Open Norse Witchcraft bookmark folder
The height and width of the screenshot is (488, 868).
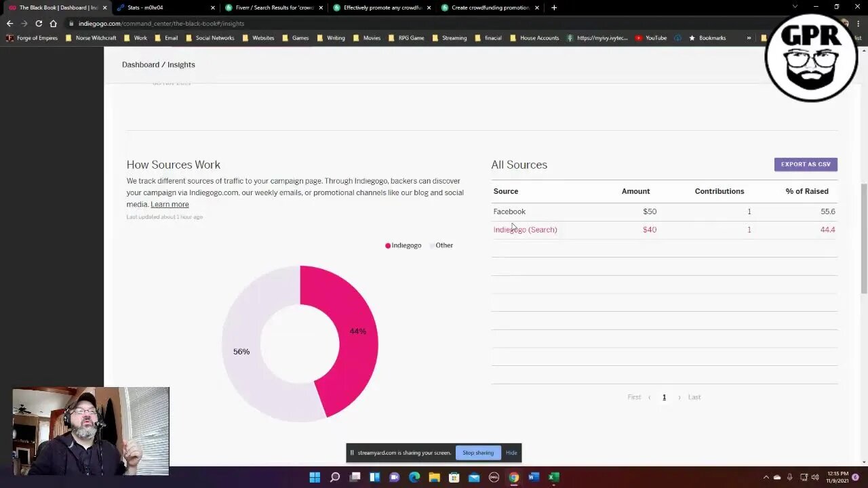(x=92, y=38)
